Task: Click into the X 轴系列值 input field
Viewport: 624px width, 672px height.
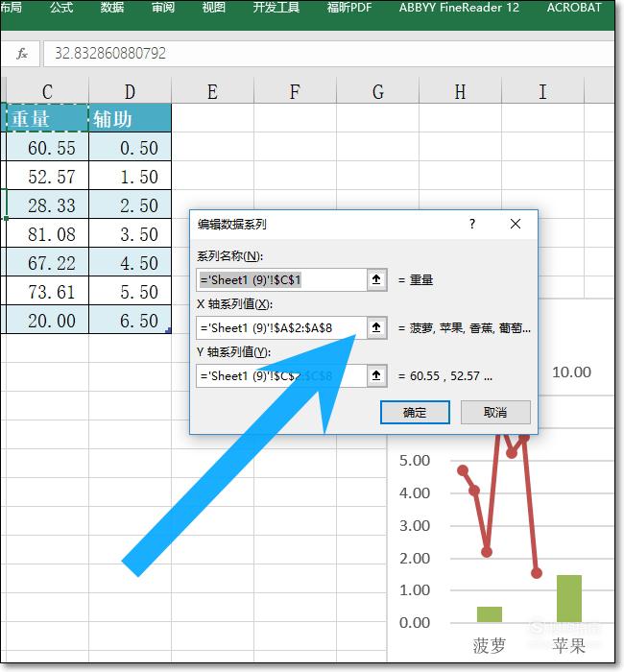Action: [281, 328]
